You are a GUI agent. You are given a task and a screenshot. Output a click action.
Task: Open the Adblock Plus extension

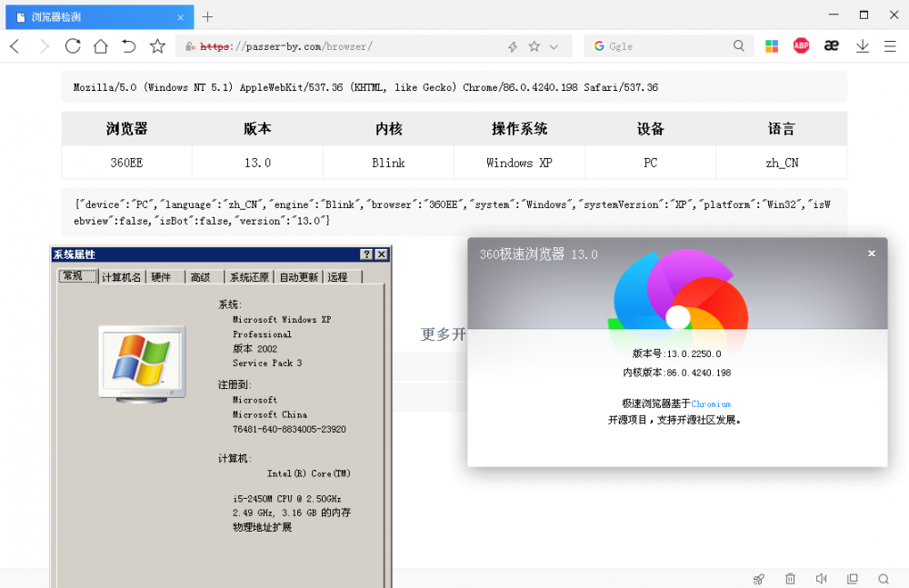point(801,45)
